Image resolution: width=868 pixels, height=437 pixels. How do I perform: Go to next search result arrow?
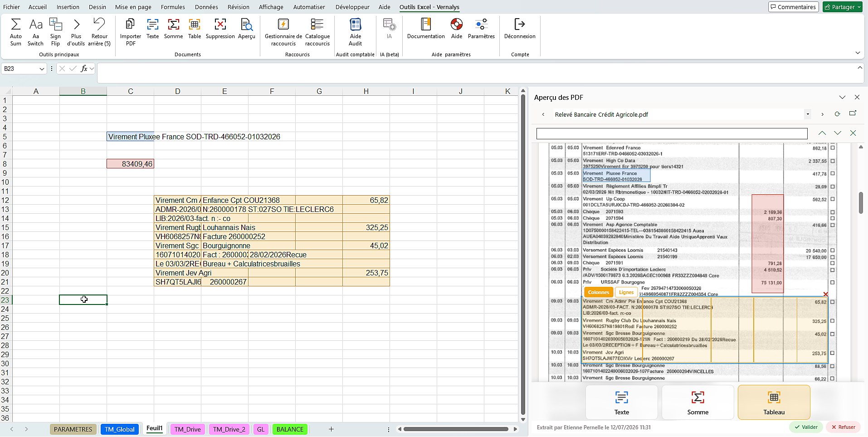pos(838,133)
